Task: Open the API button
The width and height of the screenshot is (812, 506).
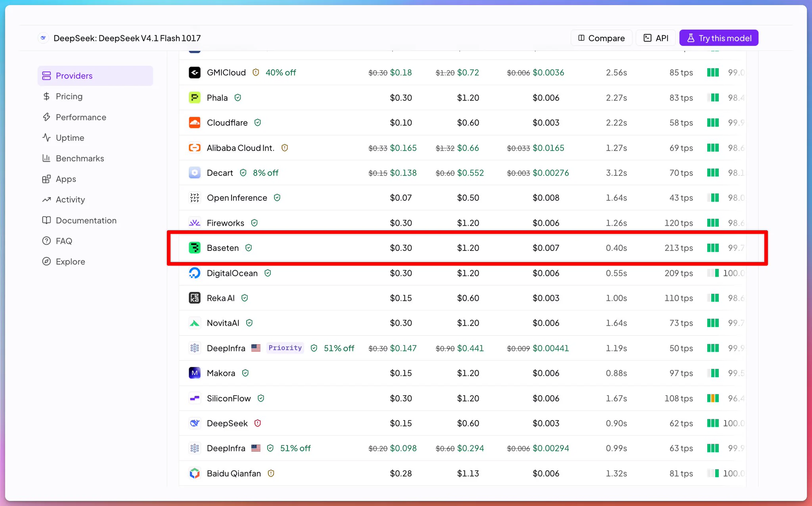Action: click(656, 38)
